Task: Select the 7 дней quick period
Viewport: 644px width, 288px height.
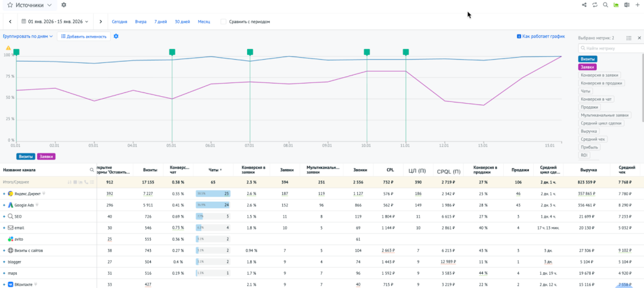Action: pyautogui.click(x=160, y=21)
